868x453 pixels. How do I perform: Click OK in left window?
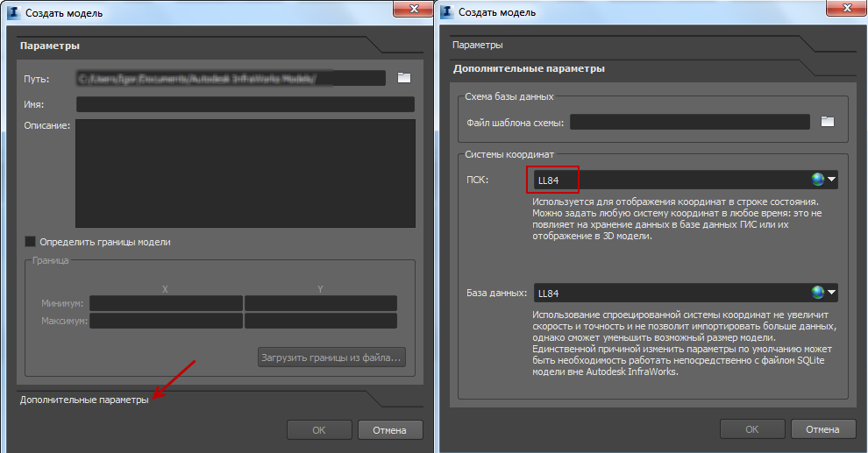[319, 429]
